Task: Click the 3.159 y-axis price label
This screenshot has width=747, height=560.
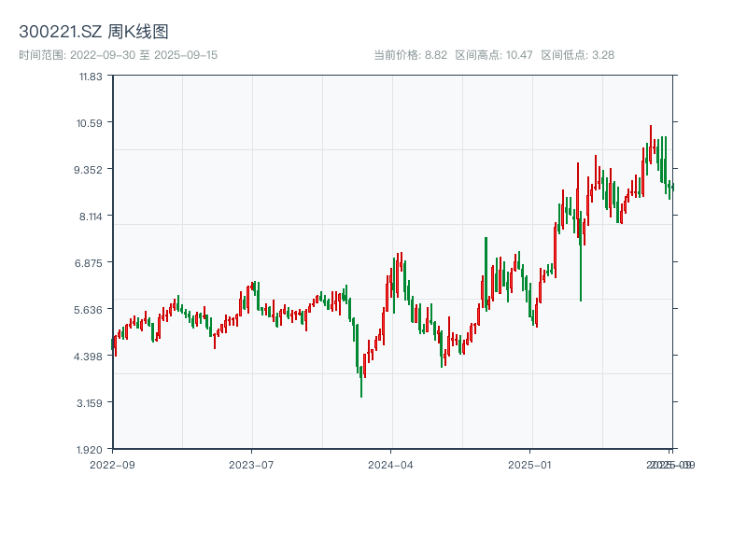Action: click(x=91, y=402)
